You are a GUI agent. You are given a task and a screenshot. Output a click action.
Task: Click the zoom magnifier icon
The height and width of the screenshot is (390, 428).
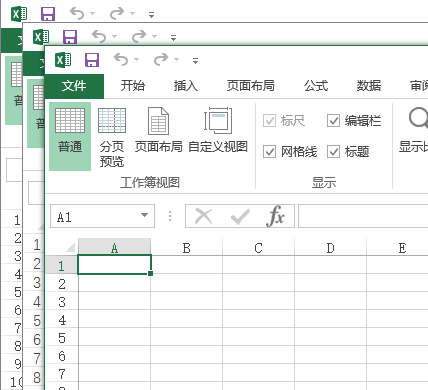[x=418, y=118]
